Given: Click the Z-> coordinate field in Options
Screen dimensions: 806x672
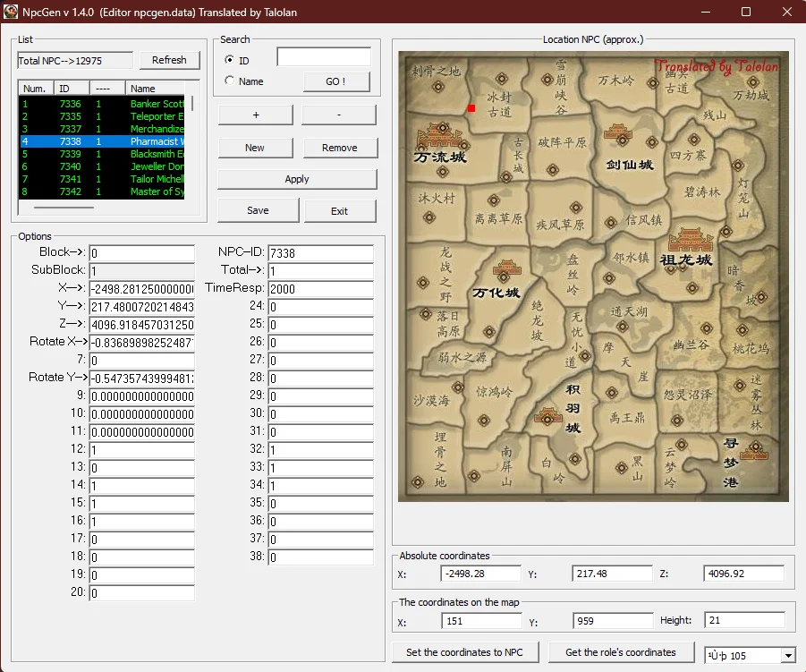Looking at the screenshot, I should 142,325.
